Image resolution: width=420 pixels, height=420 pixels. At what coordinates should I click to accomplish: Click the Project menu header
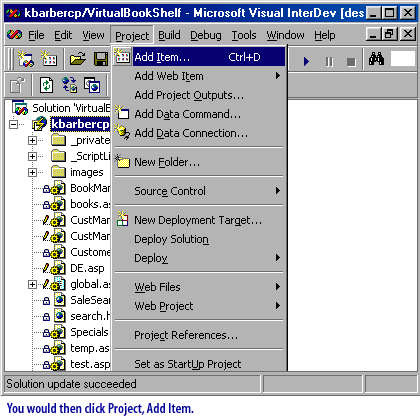pos(132,36)
